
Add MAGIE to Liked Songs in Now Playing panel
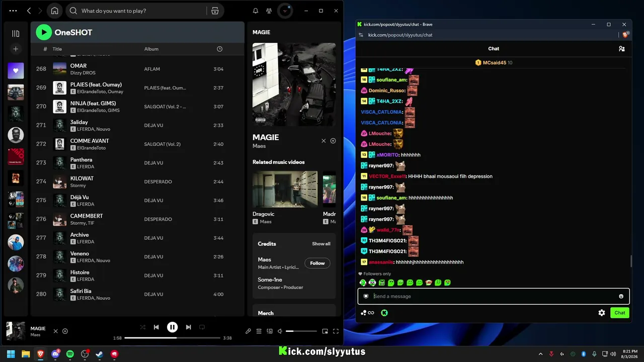pyautogui.click(x=333, y=141)
